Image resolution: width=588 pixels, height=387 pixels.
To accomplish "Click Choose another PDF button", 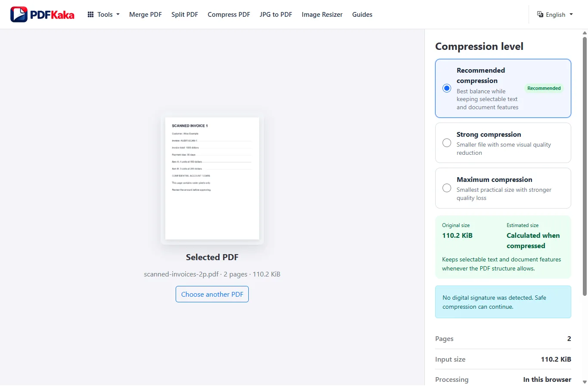I will 212,294.
